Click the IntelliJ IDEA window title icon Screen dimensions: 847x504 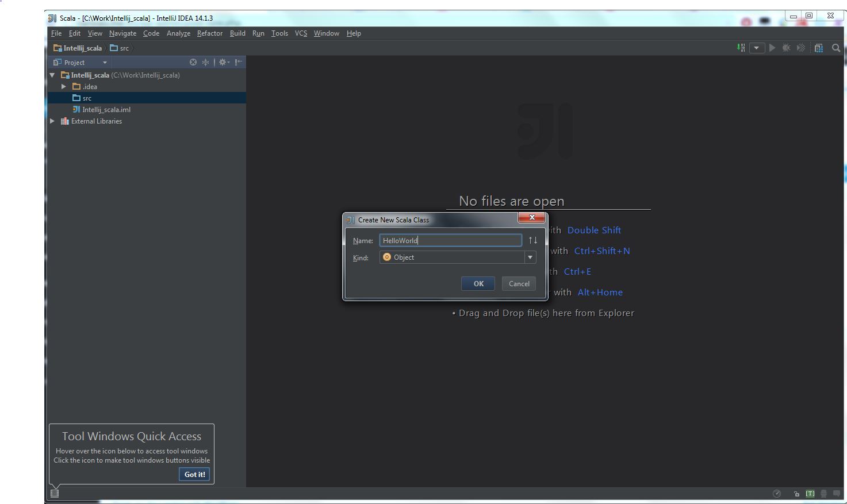coord(52,18)
